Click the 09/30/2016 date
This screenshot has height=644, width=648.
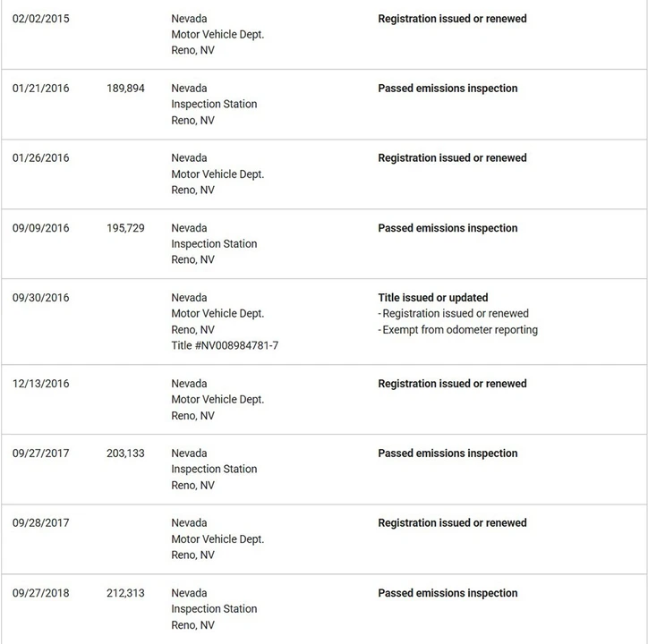[41, 298]
